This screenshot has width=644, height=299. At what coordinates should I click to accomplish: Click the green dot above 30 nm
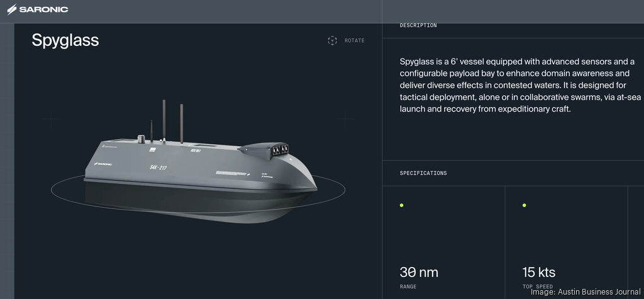[x=402, y=205]
